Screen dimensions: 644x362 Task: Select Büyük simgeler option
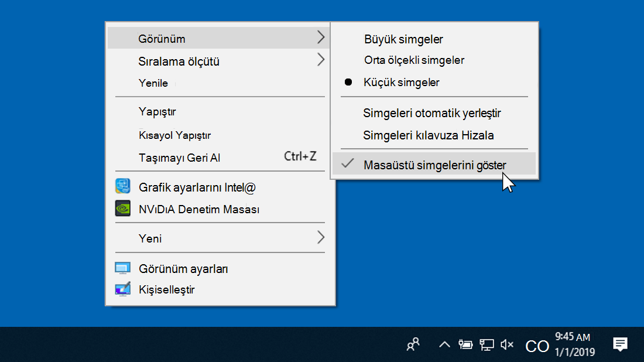(403, 39)
